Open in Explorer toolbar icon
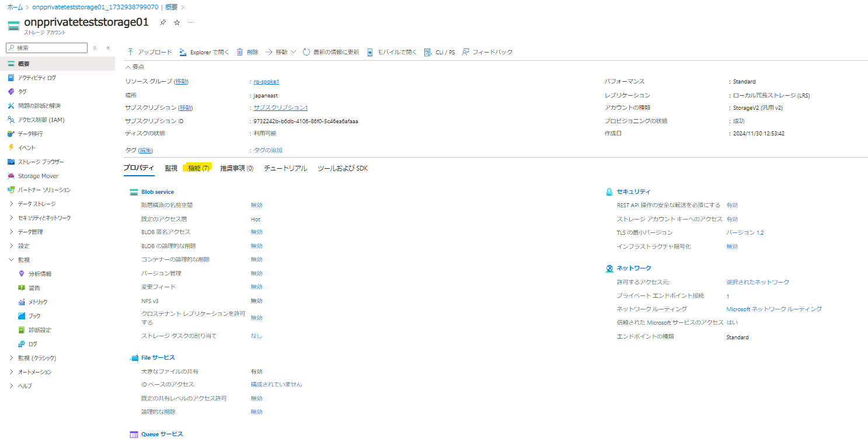Image resolution: width=868 pixels, height=442 pixels. (183, 52)
